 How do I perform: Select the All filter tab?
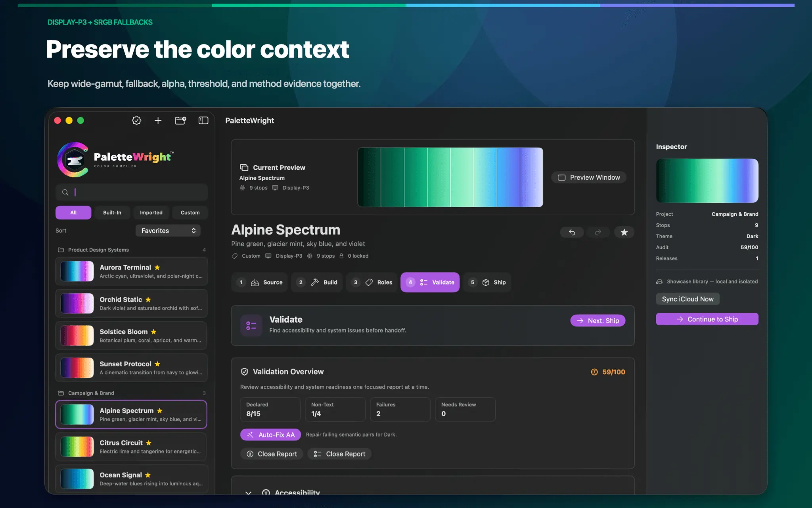(73, 213)
